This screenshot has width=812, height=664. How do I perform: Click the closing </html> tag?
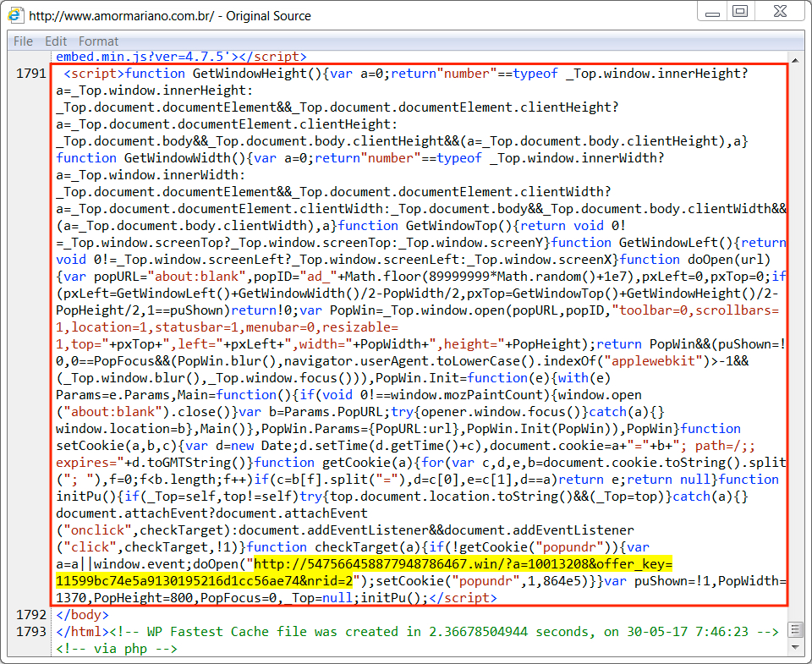click(x=82, y=632)
